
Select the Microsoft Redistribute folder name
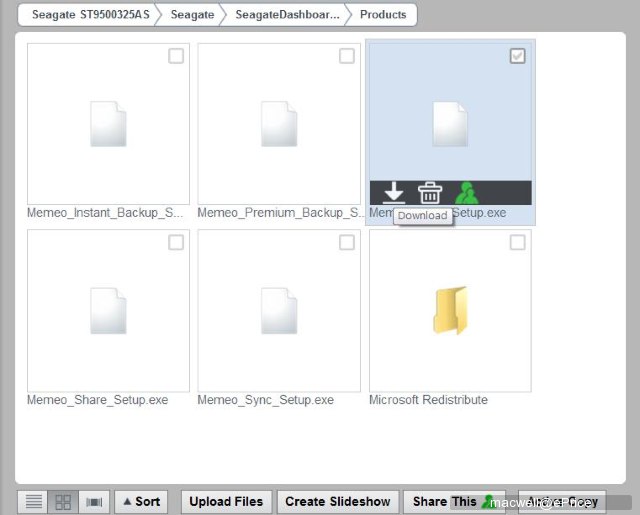pyautogui.click(x=428, y=400)
